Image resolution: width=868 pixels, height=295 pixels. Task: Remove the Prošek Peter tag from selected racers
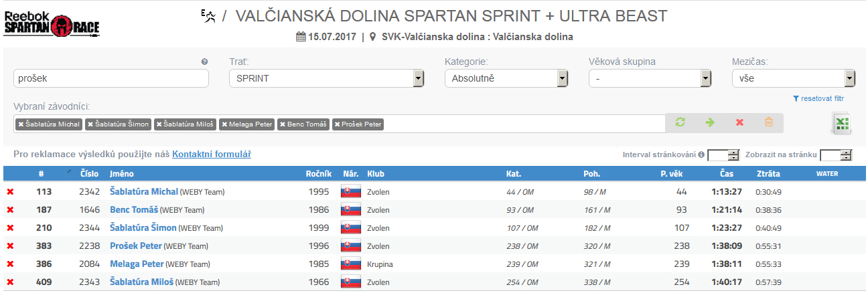click(337, 124)
